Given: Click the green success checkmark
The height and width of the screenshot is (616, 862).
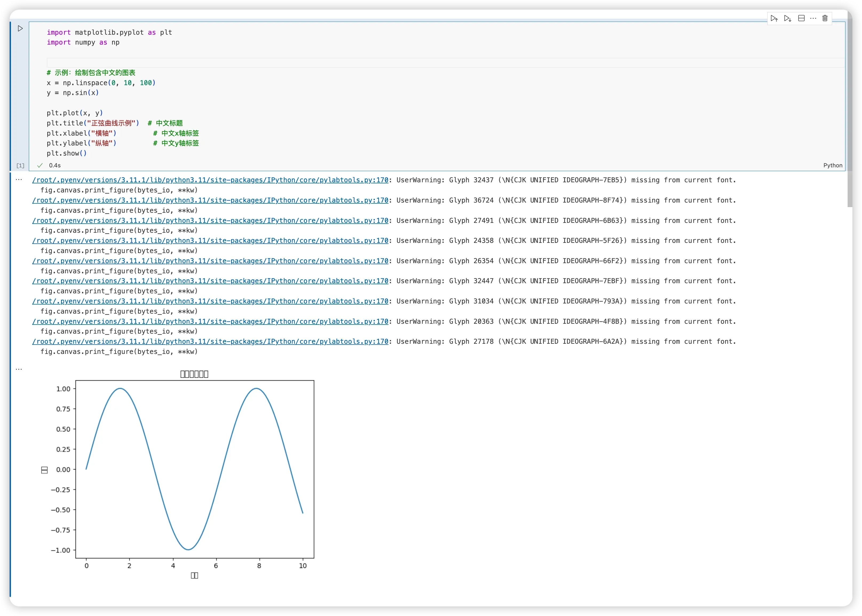Looking at the screenshot, I should (x=40, y=165).
